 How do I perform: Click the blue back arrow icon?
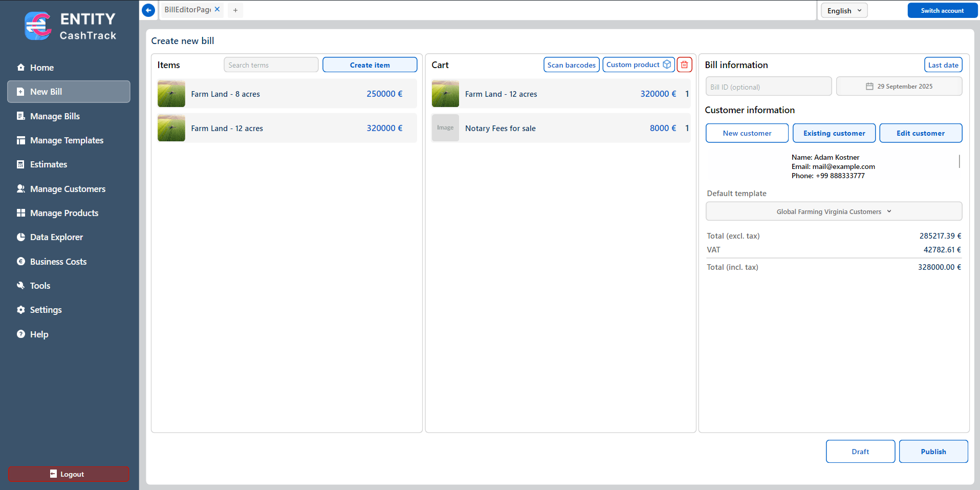[x=148, y=10]
